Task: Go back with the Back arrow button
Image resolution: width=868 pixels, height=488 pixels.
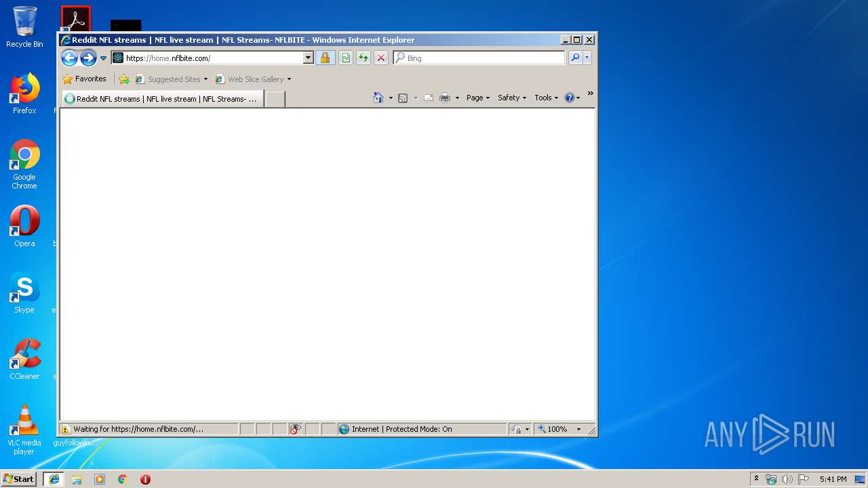Action: (69, 58)
